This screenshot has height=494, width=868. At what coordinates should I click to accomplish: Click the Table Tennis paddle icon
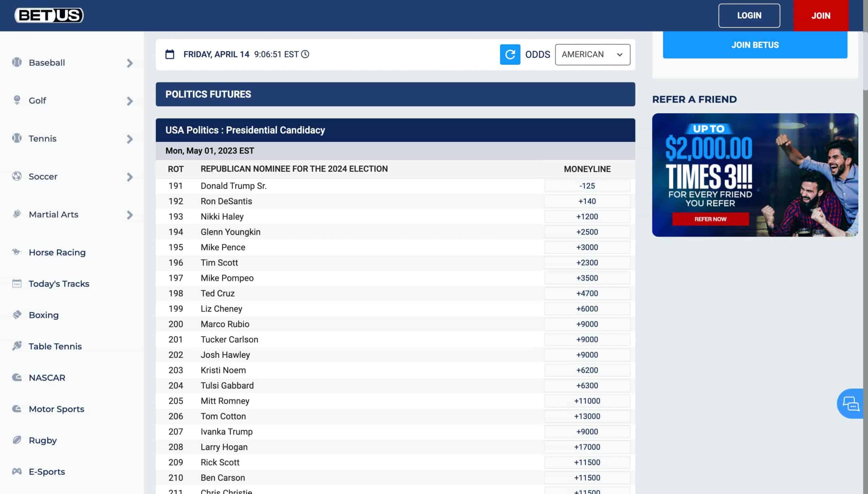click(17, 346)
